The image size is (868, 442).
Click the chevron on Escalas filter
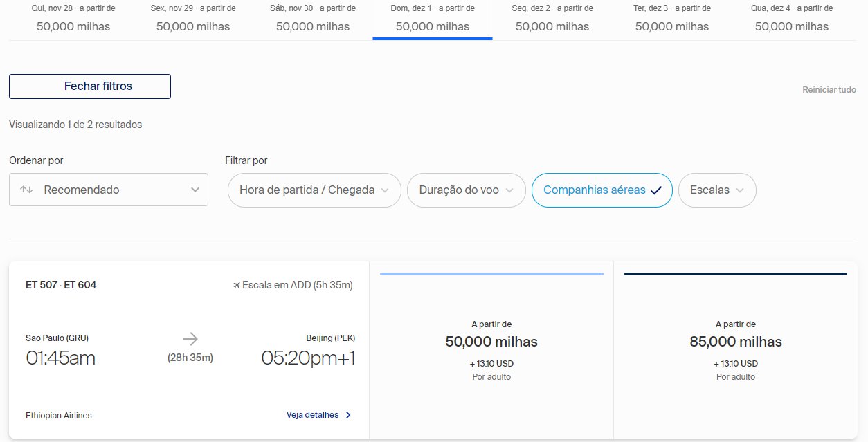[x=740, y=190]
